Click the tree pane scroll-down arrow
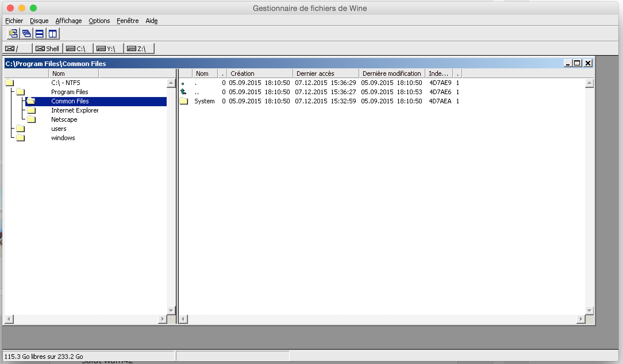 click(171, 310)
